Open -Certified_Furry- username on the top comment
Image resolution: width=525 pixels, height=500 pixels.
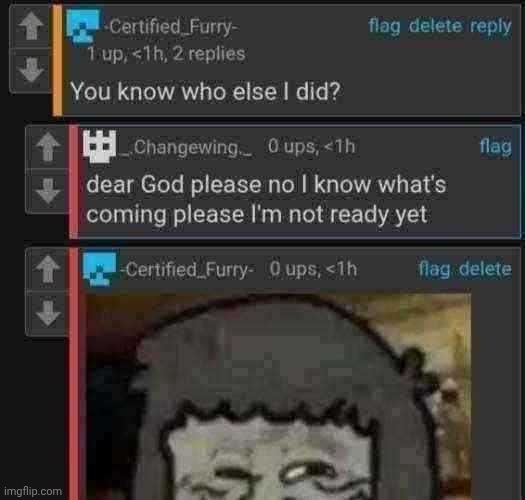171,27
